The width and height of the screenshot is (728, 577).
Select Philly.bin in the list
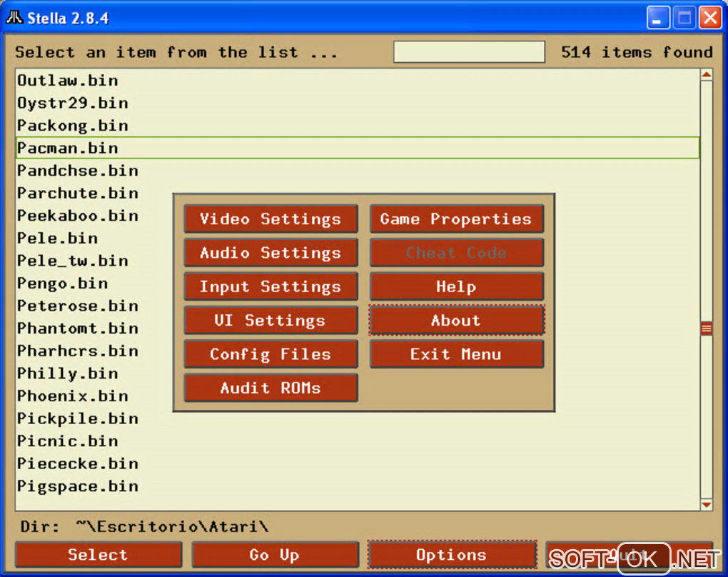pyautogui.click(x=94, y=373)
